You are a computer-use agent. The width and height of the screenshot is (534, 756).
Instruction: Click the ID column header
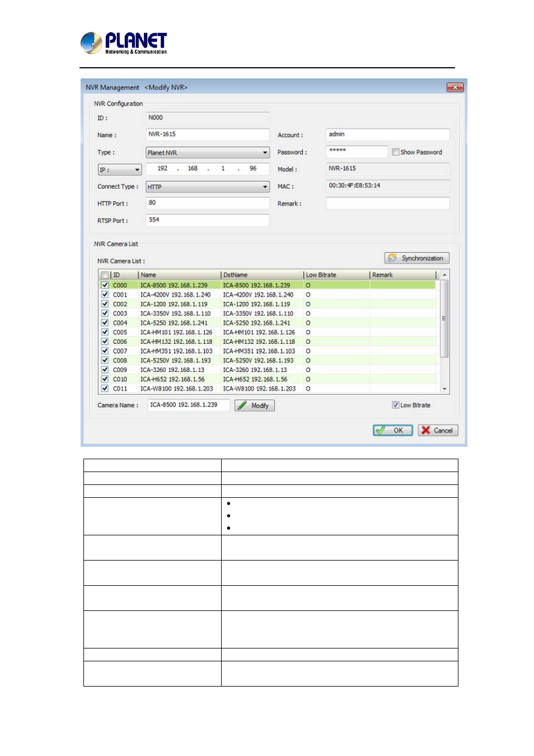point(124,275)
